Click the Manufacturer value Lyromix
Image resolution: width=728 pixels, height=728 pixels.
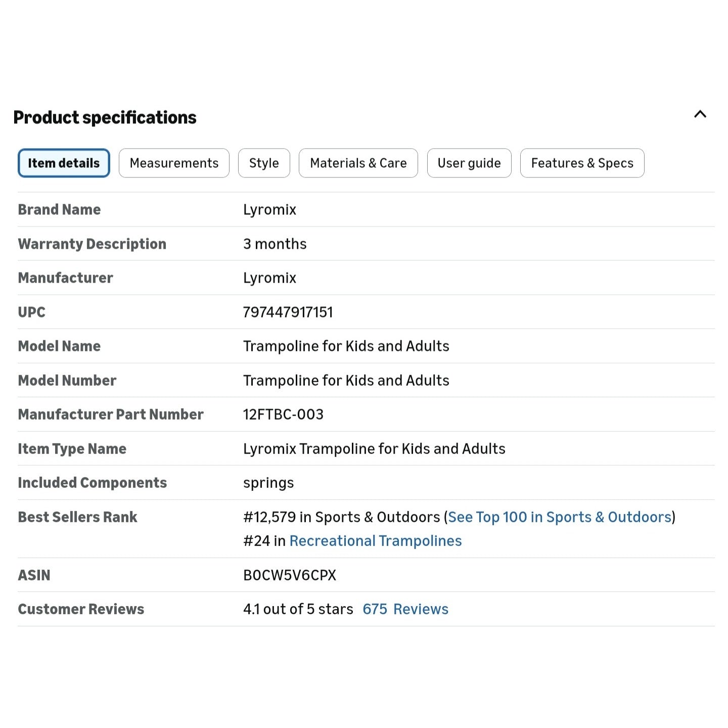tap(269, 278)
